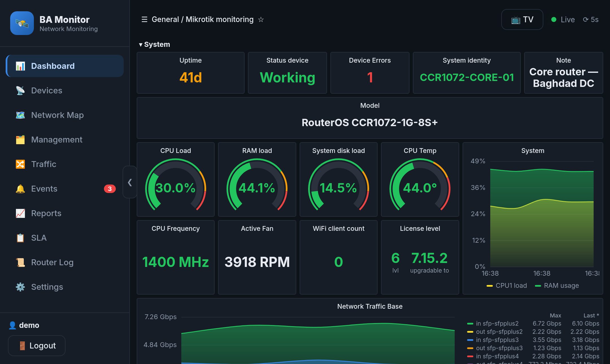Screen dimensions: 610x364
Task: Open the 5s refresh interval selector
Action: click(591, 19)
